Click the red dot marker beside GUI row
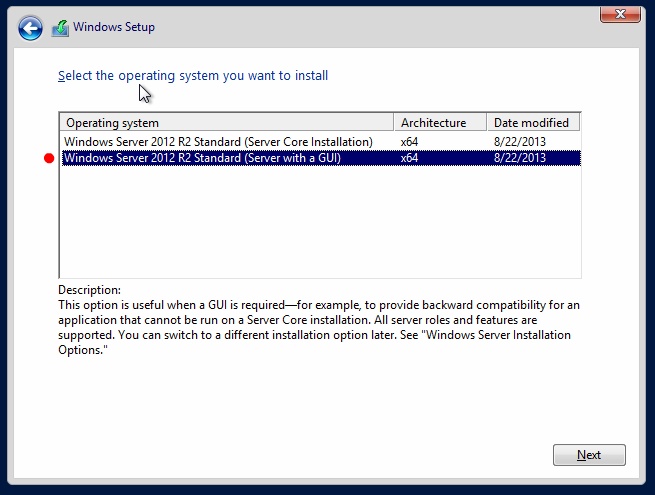This screenshot has height=495, width=655. 49,158
